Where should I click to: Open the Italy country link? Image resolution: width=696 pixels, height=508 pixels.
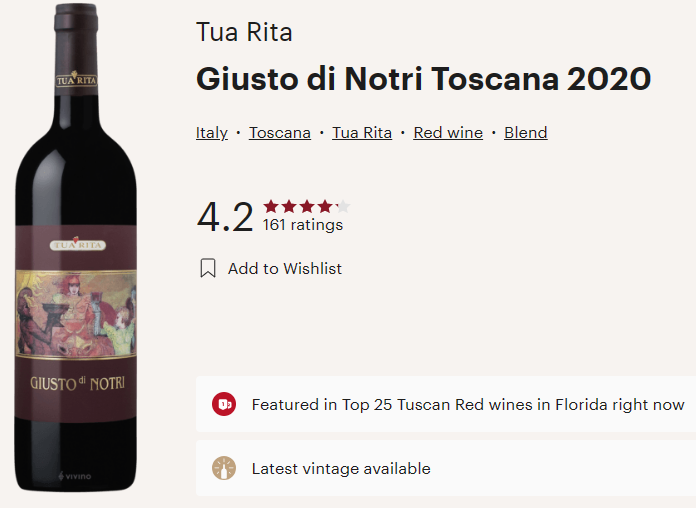212,133
